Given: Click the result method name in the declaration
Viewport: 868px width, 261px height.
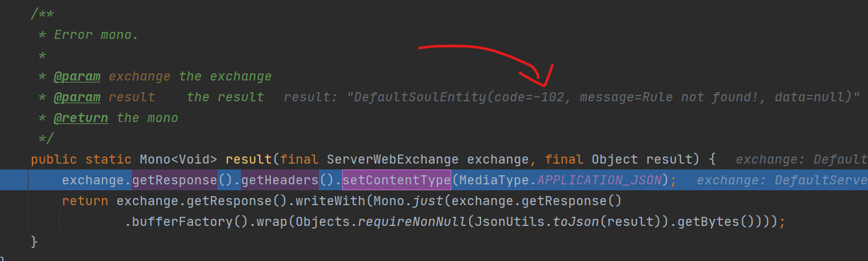Looking at the screenshot, I should 249,159.
